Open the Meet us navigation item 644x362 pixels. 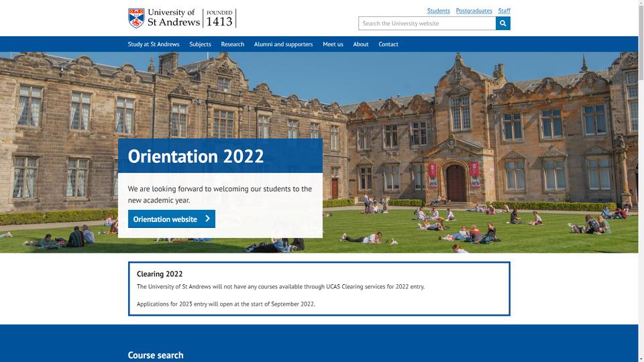tap(333, 44)
